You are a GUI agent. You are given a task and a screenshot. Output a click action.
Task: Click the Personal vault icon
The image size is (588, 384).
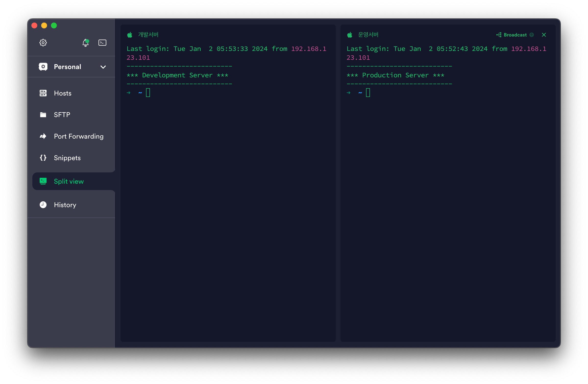(x=43, y=67)
